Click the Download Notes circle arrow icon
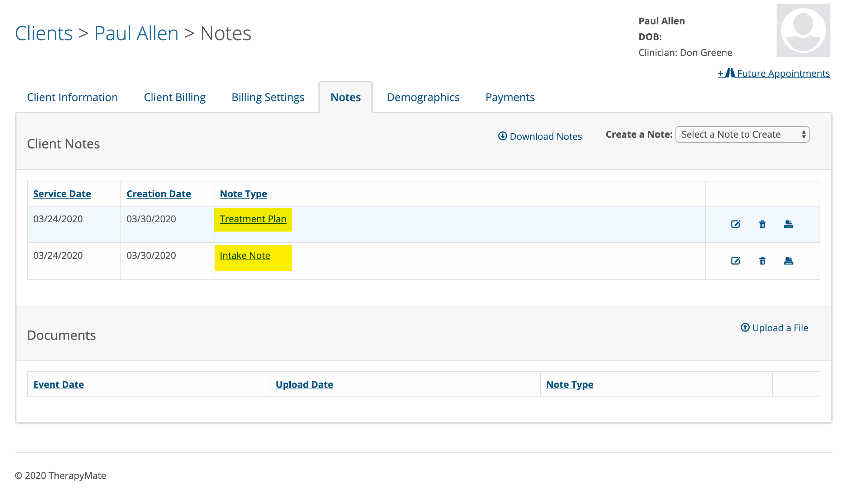844x504 pixels. [502, 136]
